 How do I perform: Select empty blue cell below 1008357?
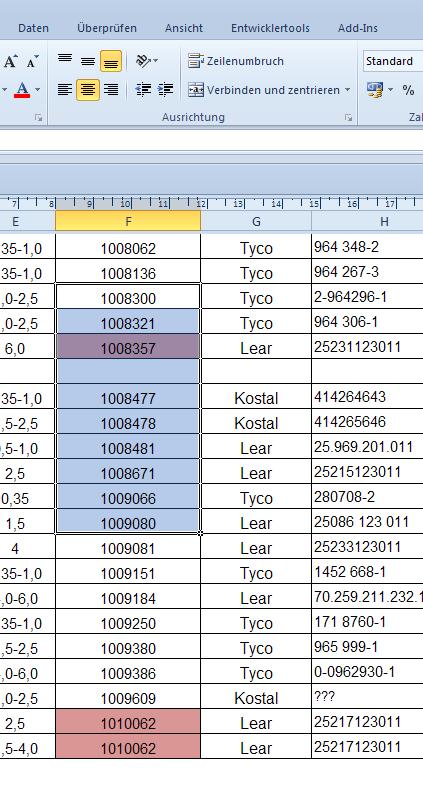[x=128, y=372]
